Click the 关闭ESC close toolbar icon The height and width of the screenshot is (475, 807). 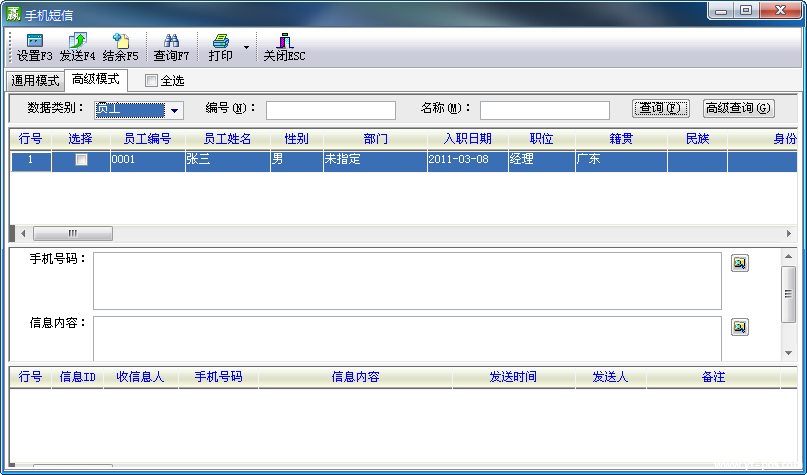(x=284, y=41)
